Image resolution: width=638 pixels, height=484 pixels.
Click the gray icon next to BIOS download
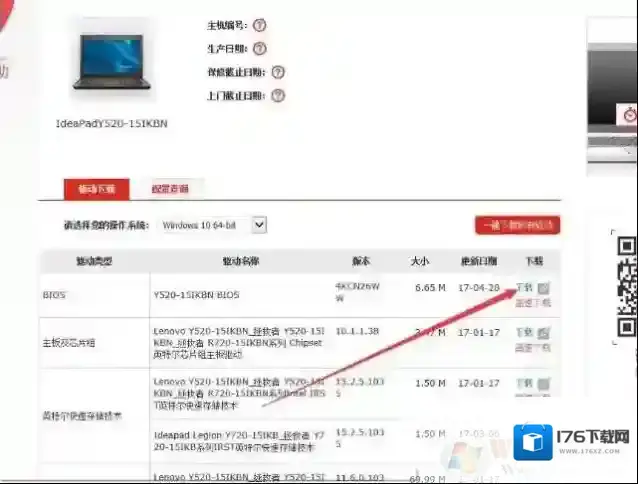pyautogui.click(x=544, y=288)
